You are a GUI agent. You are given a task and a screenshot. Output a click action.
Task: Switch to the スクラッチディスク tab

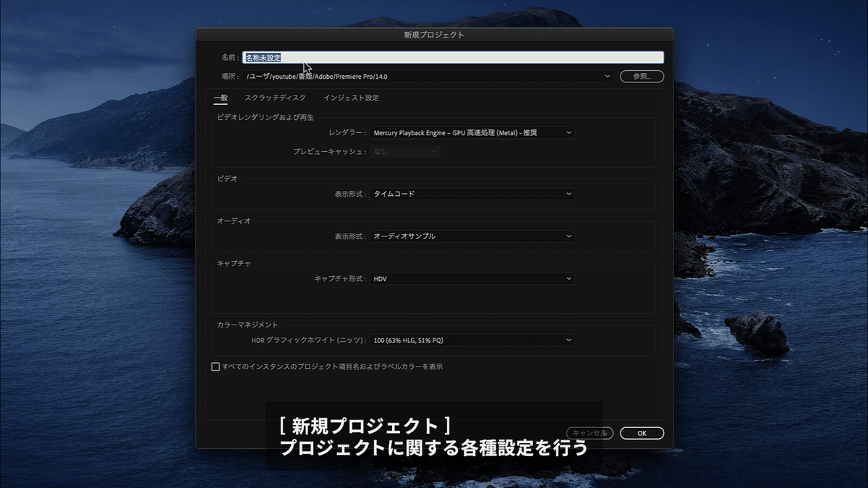pos(275,98)
